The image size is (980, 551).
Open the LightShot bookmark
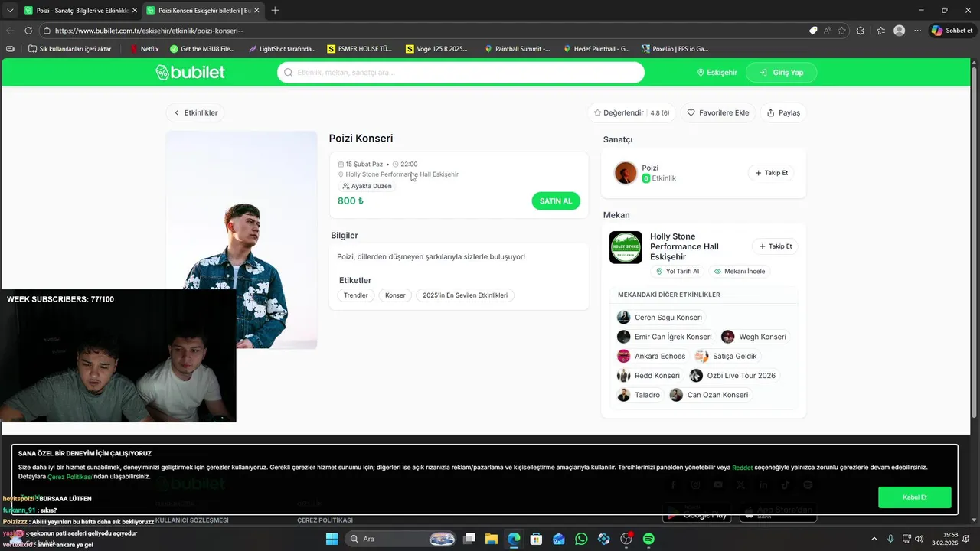[282, 48]
